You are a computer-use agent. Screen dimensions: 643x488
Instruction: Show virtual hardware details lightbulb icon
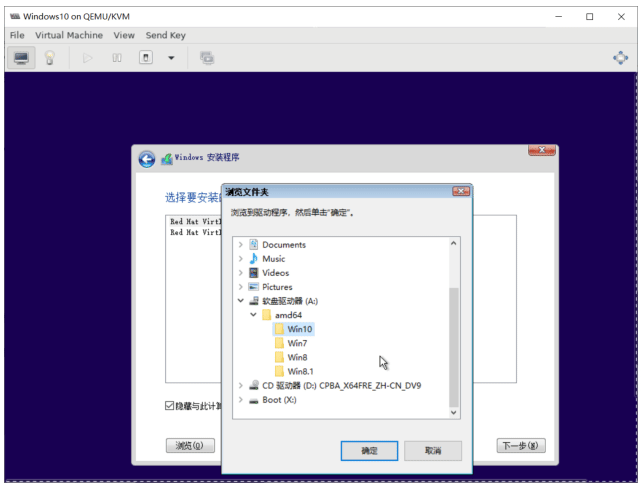click(49, 58)
